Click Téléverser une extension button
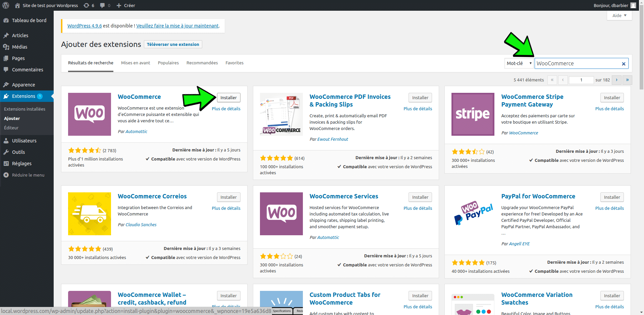The image size is (644, 315). 173,45
